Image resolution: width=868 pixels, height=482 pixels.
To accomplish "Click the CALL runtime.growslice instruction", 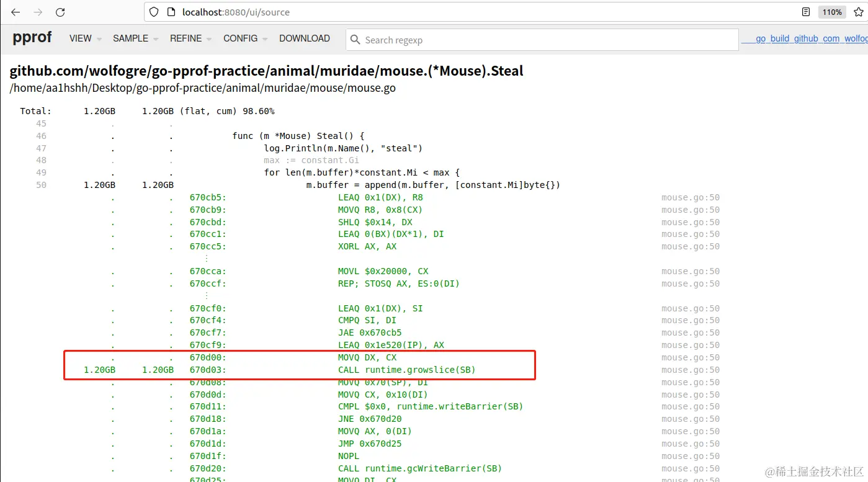I will pyautogui.click(x=407, y=370).
